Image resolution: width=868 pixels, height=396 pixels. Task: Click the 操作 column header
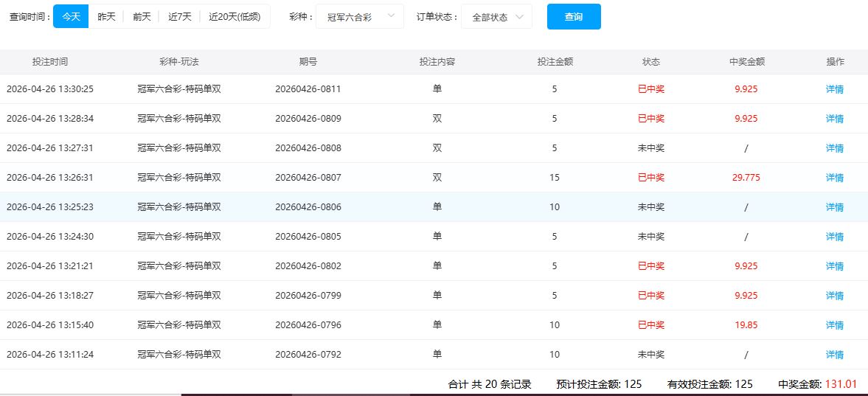(x=835, y=62)
